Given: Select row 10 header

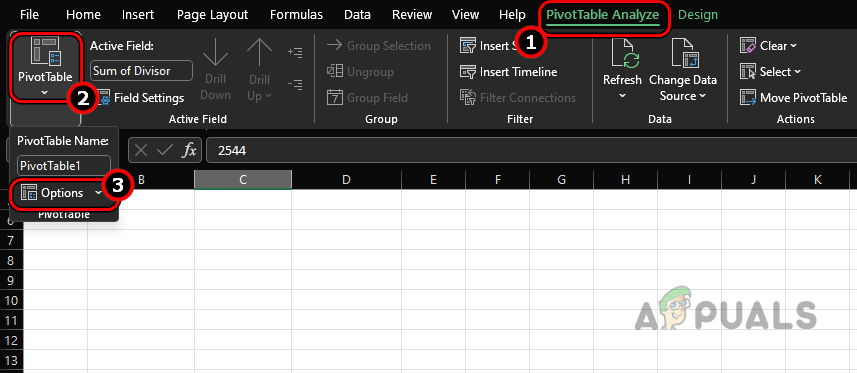Looking at the screenshot, I should (x=12, y=300).
